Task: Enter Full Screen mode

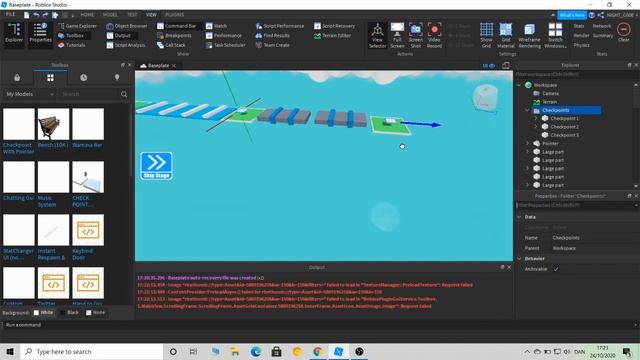Action: [397, 36]
